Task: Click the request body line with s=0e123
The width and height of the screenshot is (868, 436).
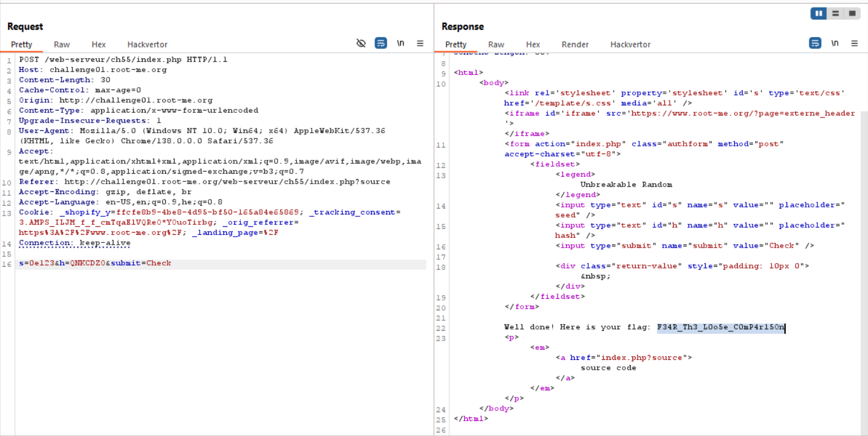Action: 95,263
